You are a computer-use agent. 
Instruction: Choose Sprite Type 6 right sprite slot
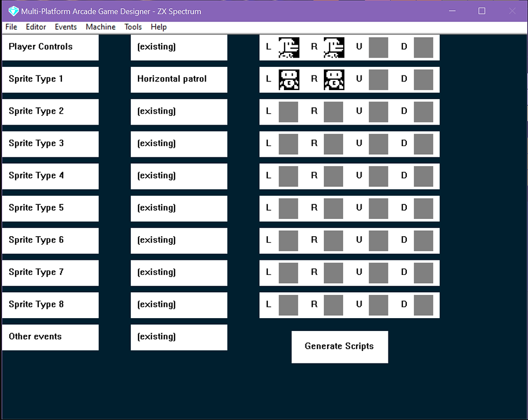(334, 240)
